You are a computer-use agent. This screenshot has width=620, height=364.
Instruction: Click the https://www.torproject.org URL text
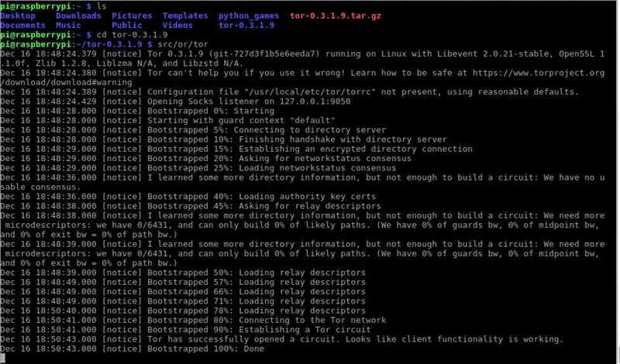(x=539, y=73)
